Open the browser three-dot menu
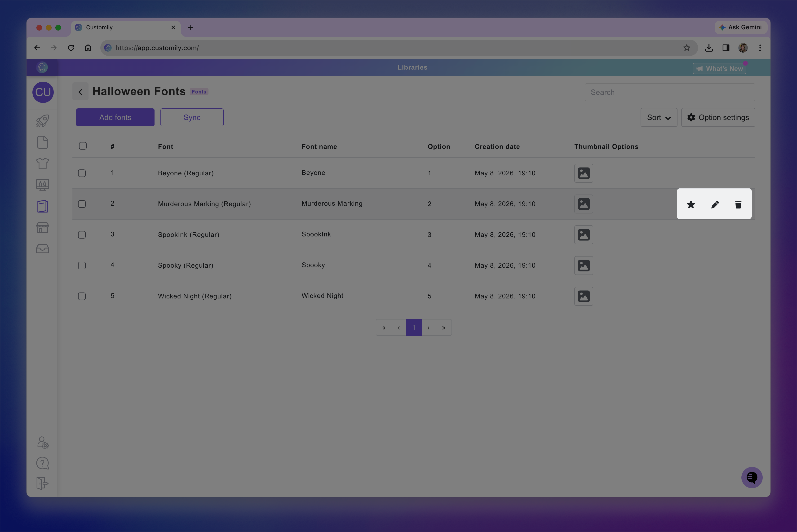This screenshot has height=532, width=797. click(760, 48)
